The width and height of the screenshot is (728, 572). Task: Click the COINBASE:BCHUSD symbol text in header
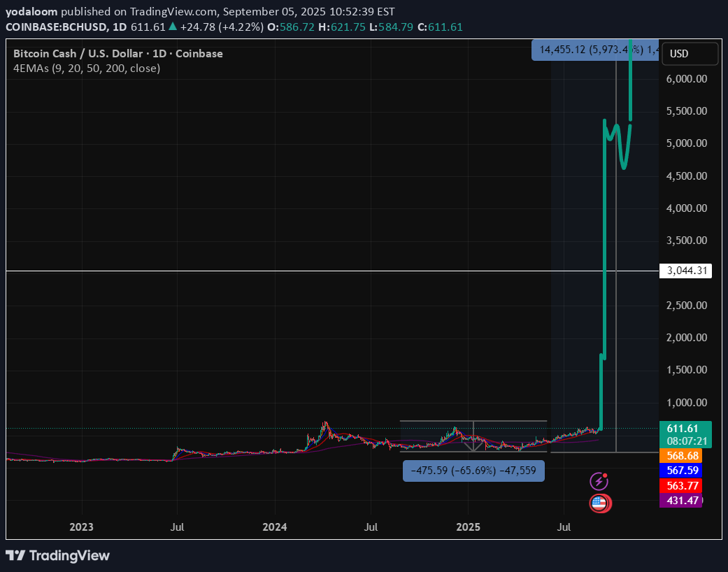(55, 27)
